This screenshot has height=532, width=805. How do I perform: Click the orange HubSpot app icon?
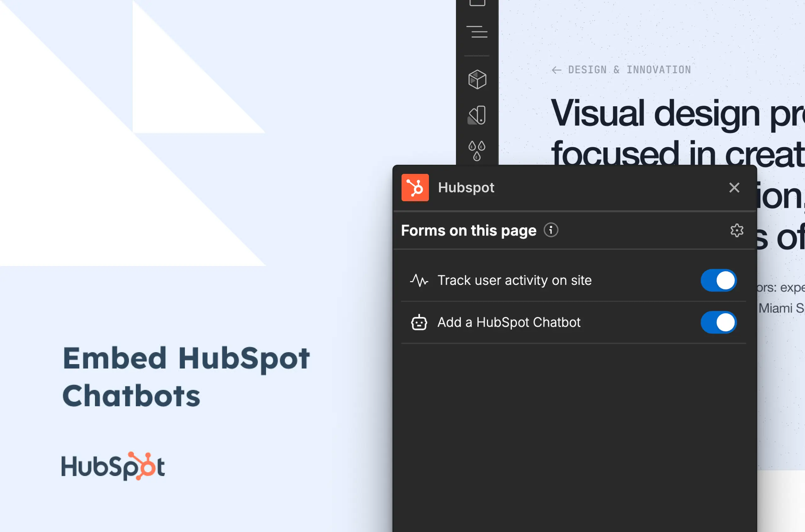[x=415, y=188]
